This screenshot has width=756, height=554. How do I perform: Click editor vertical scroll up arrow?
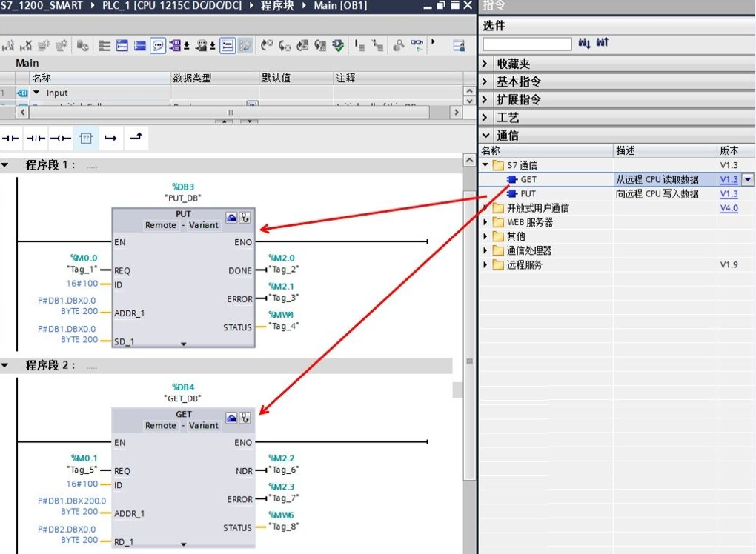pyautogui.click(x=470, y=160)
